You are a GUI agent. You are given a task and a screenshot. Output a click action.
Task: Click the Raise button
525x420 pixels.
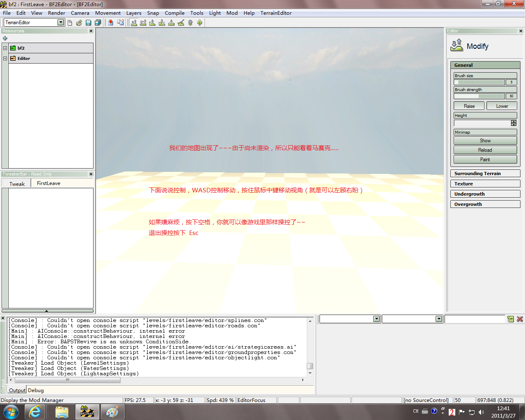469,106
